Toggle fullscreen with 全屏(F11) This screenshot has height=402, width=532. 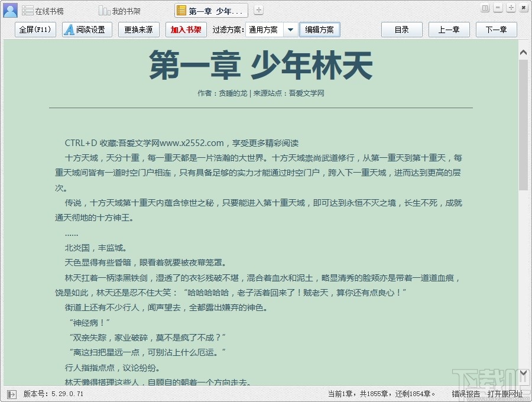[35, 29]
